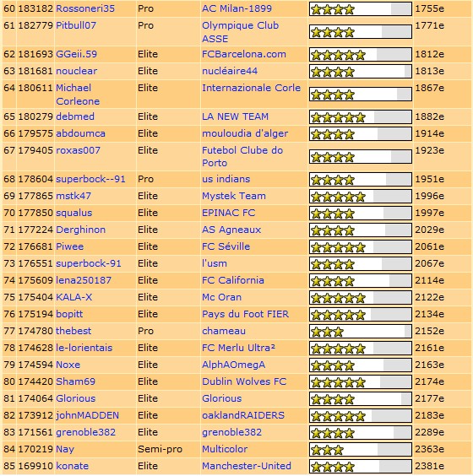Click the star rating for EPINAC FC
This screenshot has width=473, height=476.
pos(361,214)
